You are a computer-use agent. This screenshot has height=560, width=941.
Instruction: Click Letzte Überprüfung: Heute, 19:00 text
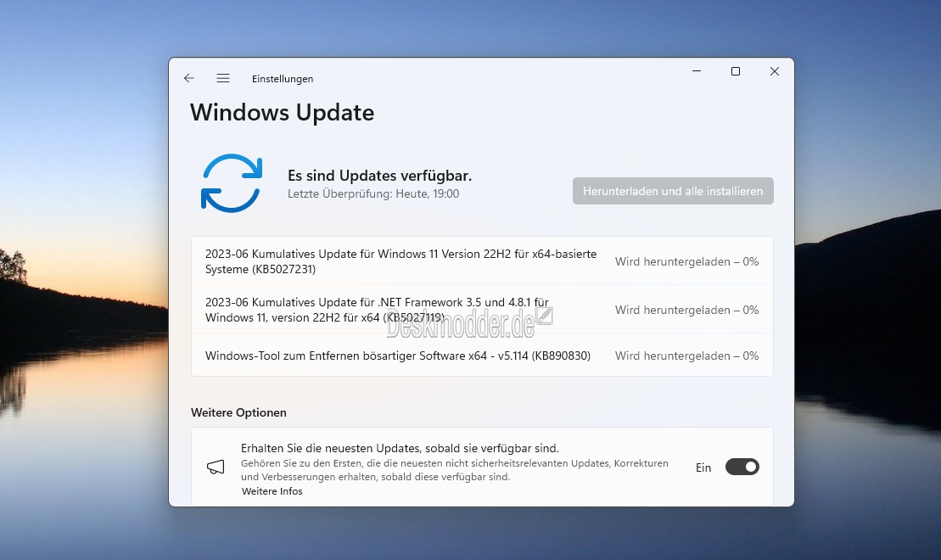[x=373, y=193]
